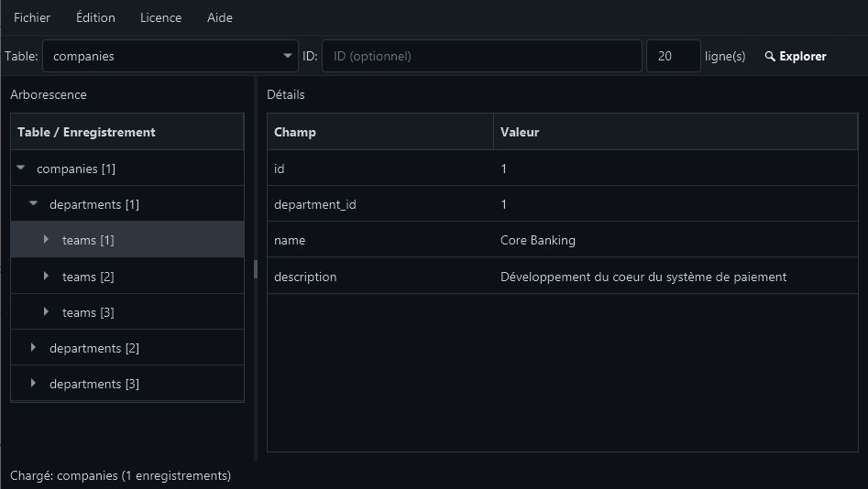Click the Champ column header

(379, 132)
